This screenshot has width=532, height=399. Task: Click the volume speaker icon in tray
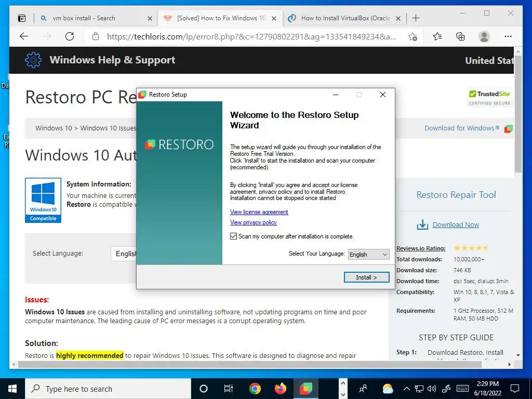(x=432, y=389)
